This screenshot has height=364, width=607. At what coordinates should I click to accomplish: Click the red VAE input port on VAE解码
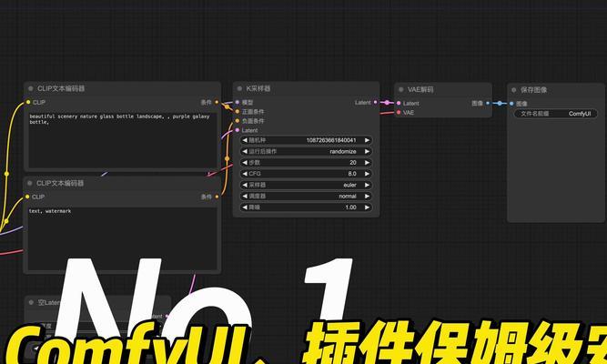point(399,112)
